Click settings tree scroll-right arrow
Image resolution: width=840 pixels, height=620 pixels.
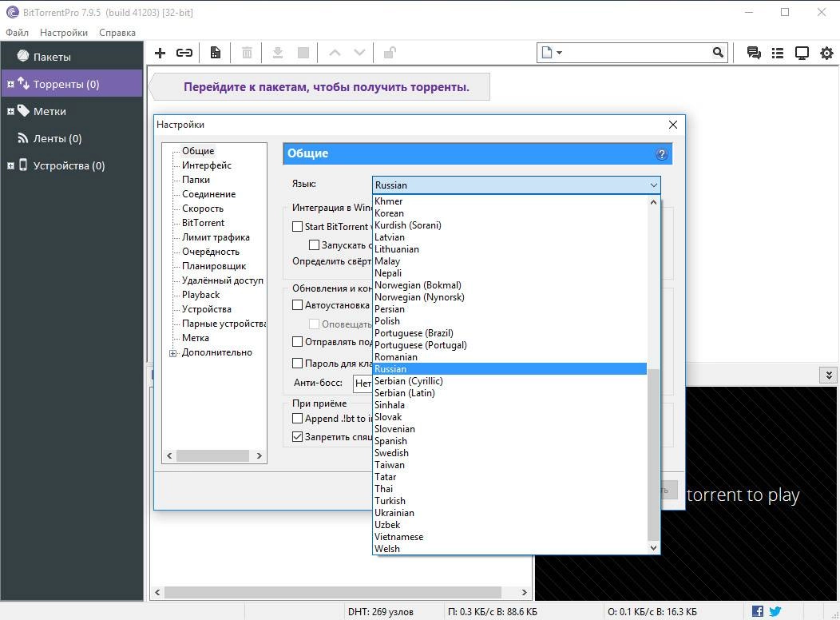260,455
